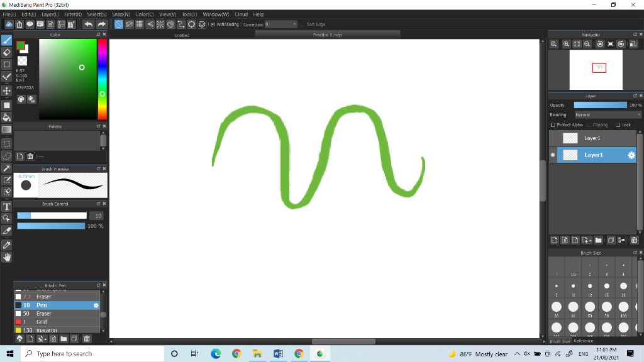Select the Brush tool in the left toolbar
The width and height of the screenshot is (644, 362).
(6, 40)
